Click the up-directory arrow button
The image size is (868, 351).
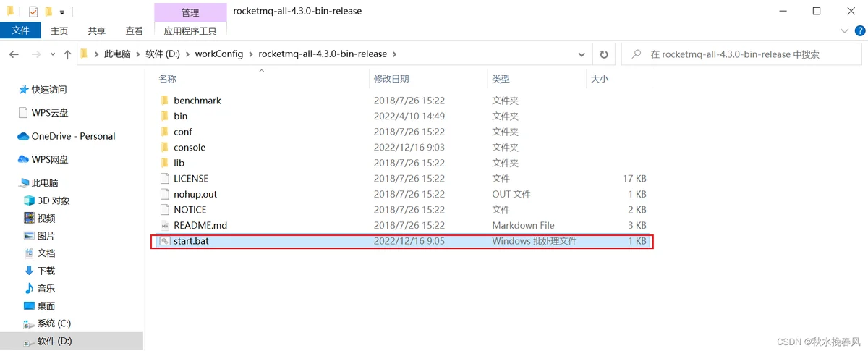67,54
